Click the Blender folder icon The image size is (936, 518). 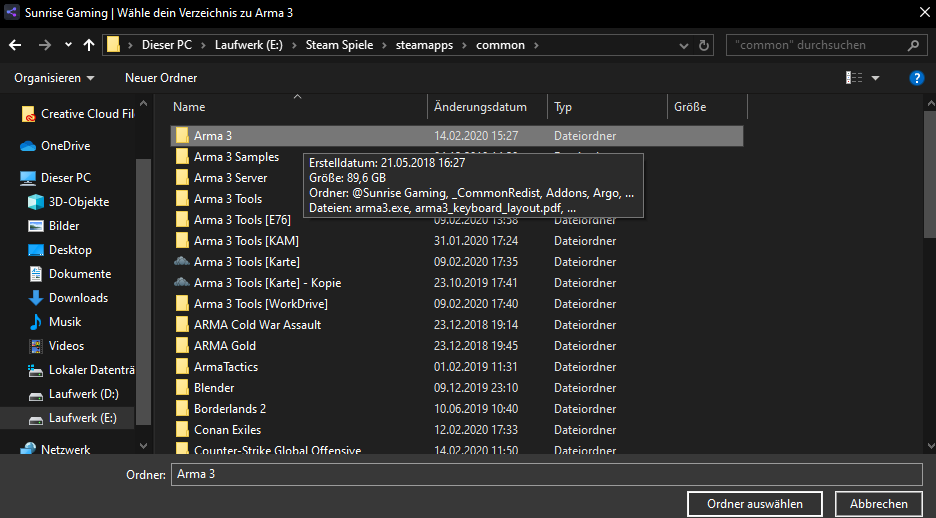tap(182, 388)
